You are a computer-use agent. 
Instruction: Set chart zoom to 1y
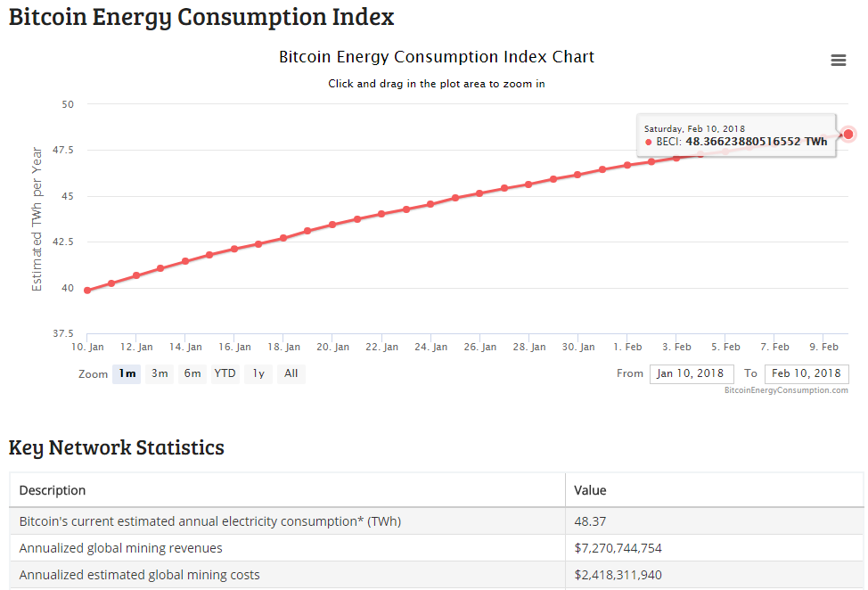pos(258,373)
